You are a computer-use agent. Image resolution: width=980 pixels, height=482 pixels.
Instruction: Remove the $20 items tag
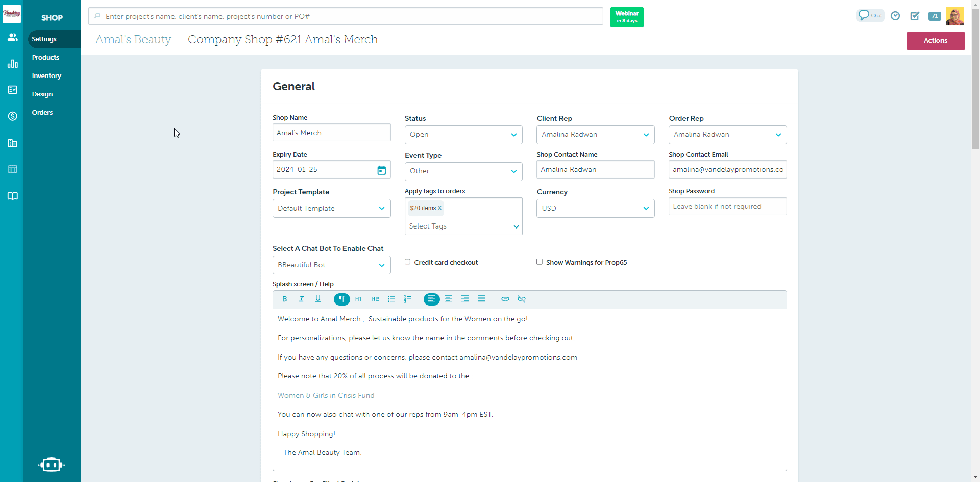coord(439,208)
